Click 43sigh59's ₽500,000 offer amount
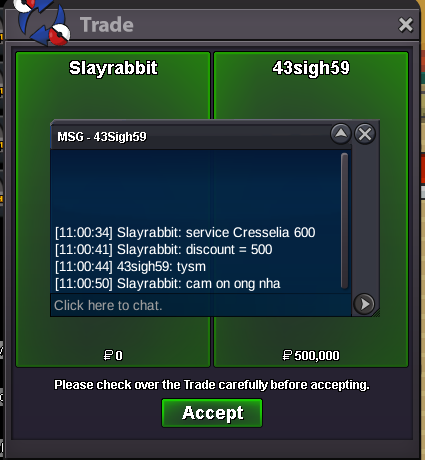 [311, 355]
